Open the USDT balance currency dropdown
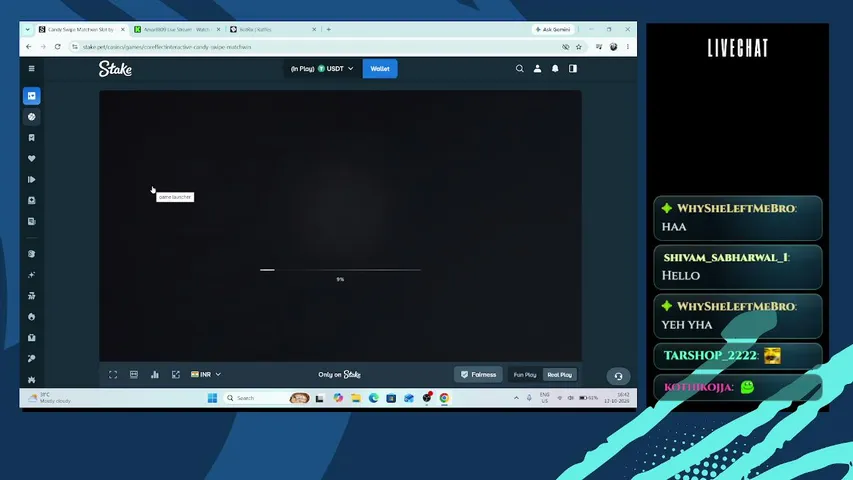The image size is (853, 480). 322,69
